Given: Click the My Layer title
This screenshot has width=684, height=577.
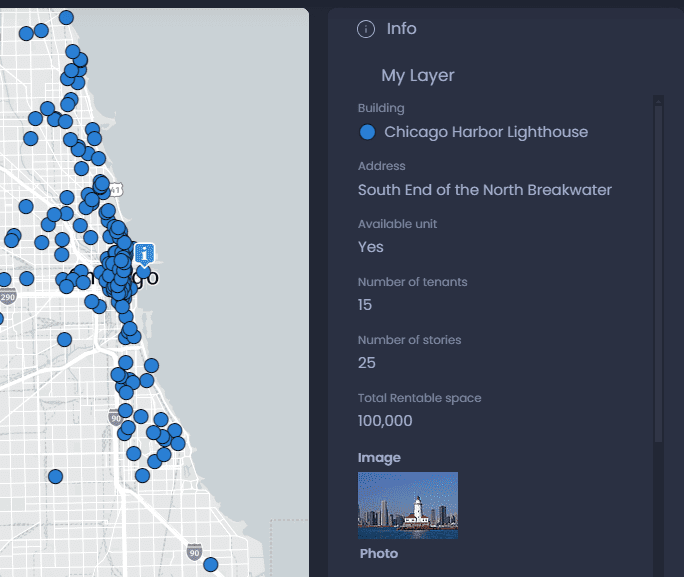Looking at the screenshot, I should (417, 75).
